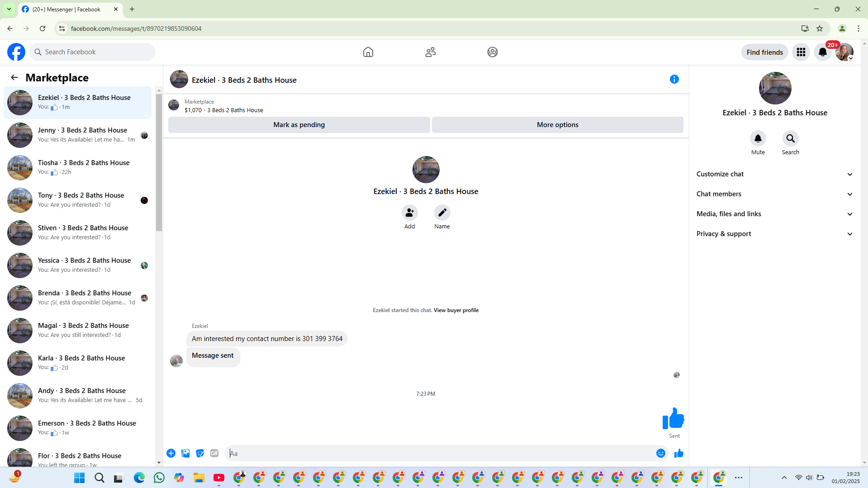This screenshot has height=488, width=868.
Task: Open the Groups icon in top navigation
Action: tap(493, 52)
